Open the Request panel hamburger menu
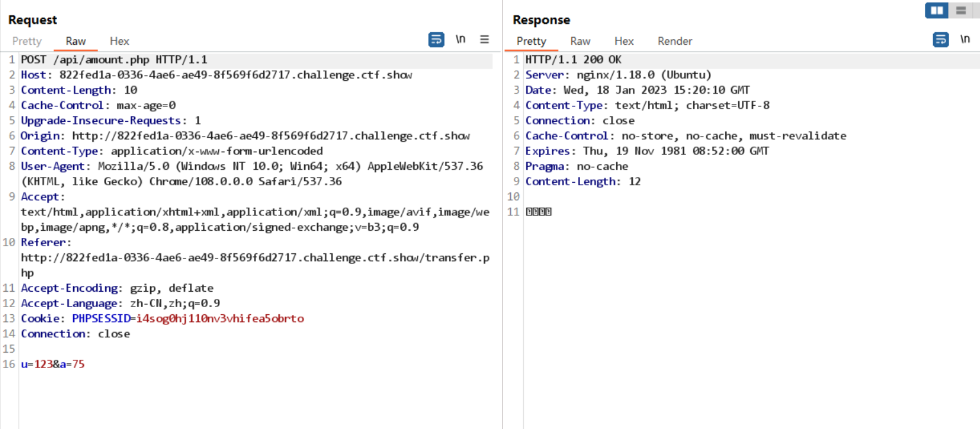980x429 pixels. coord(485,40)
